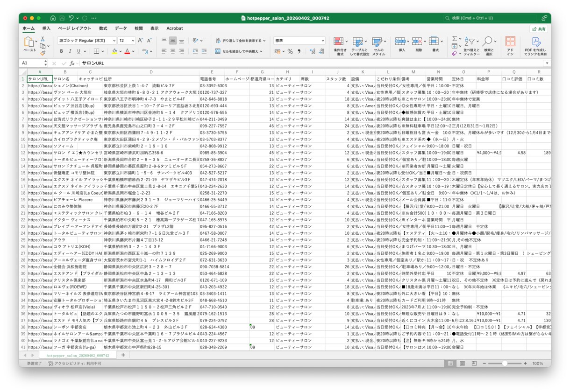Click the text orientation icon
The height and width of the screenshot is (392, 570).
pyautogui.click(x=195, y=41)
